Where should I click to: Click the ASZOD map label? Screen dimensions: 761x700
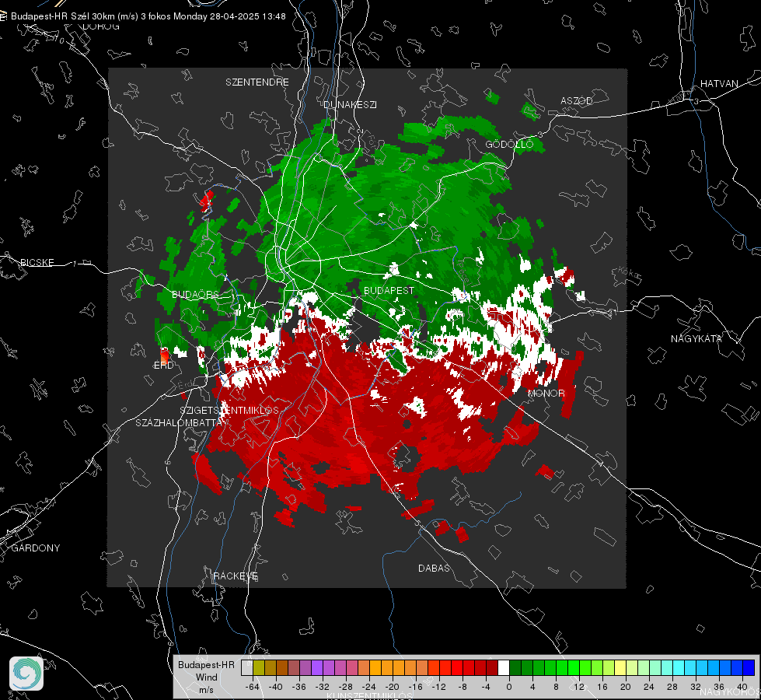(577, 100)
